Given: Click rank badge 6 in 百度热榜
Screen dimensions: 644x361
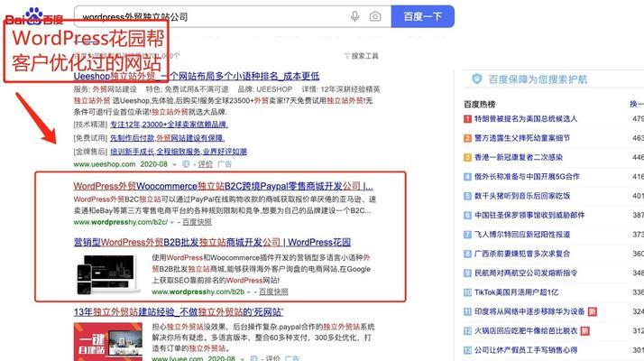Looking at the screenshot, I should point(467,215).
